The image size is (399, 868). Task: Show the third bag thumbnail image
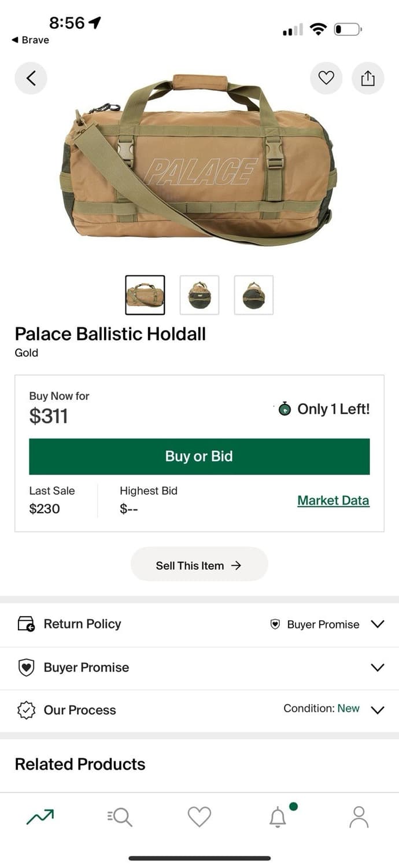click(x=253, y=295)
